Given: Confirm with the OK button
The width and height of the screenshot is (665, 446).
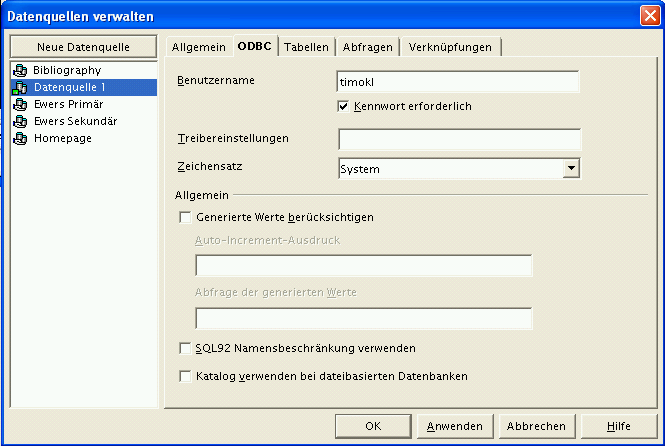Looking at the screenshot, I should pos(373,426).
